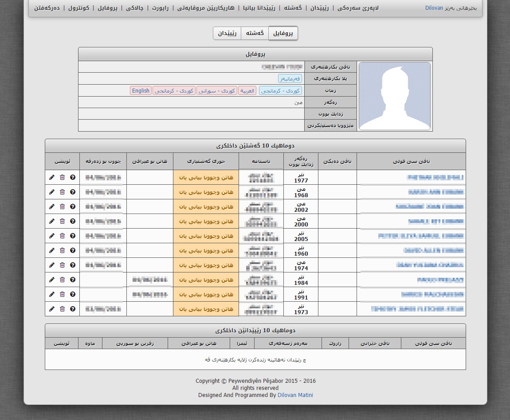Edit the record with birth year 2005
Image resolution: width=510 pixels, height=420 pixels.
pos(52,236)
